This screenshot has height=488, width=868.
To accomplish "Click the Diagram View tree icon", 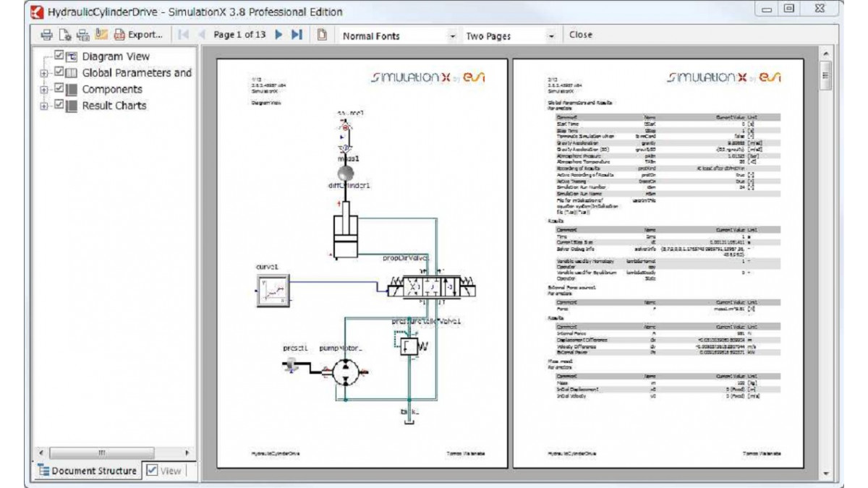I will (72, 56).
